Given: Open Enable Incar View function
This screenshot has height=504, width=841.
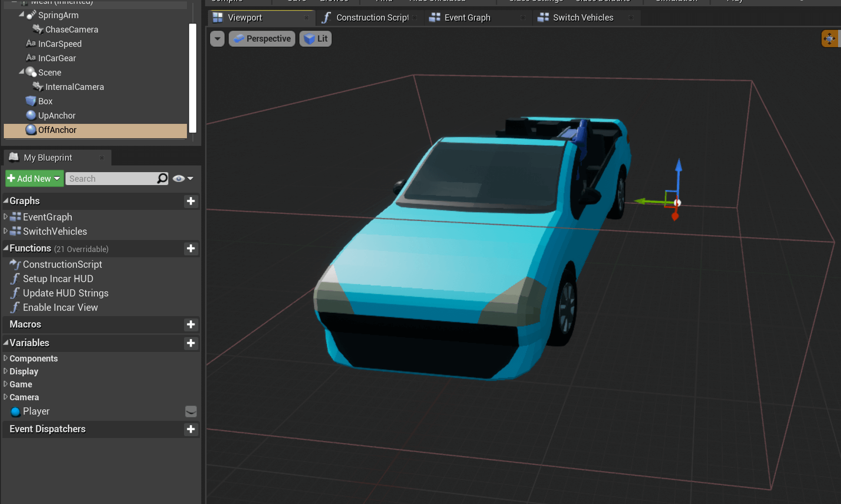Looking at the screenshot, I should coord(60,307).
